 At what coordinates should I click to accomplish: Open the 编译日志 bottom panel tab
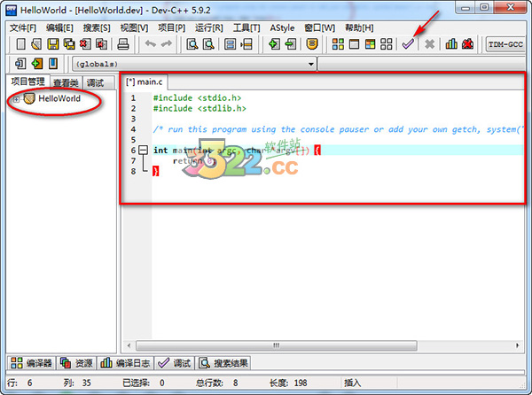[x=125, y=363]
